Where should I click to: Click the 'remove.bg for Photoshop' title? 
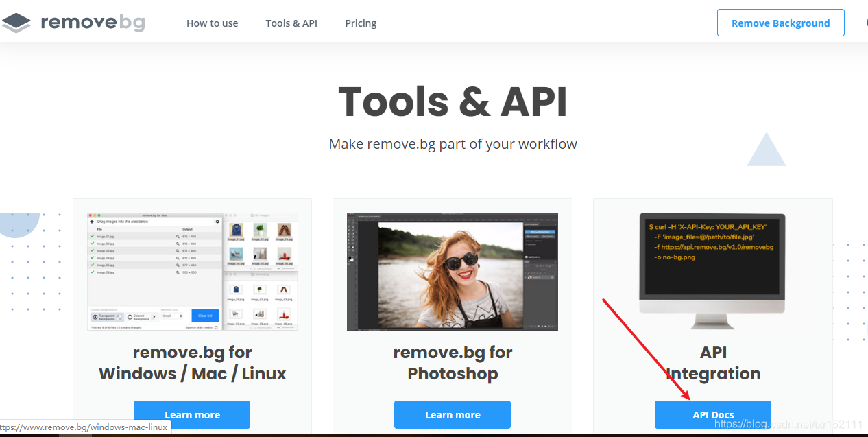(x=453, y=363)
